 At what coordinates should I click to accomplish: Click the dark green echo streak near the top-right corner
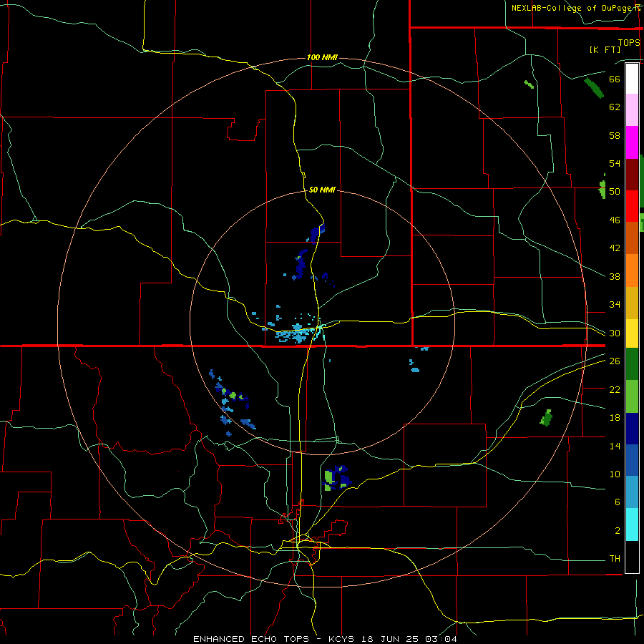pos(594,87)
